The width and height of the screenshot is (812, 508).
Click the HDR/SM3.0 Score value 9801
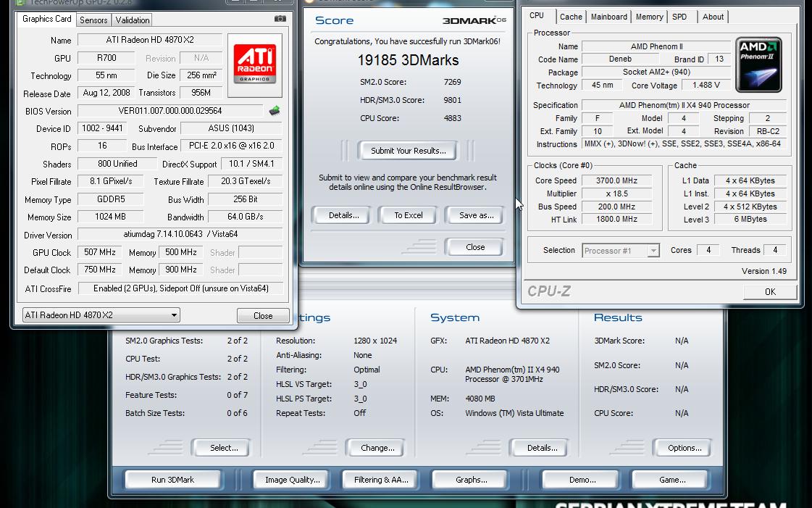(x=452, y=100)
